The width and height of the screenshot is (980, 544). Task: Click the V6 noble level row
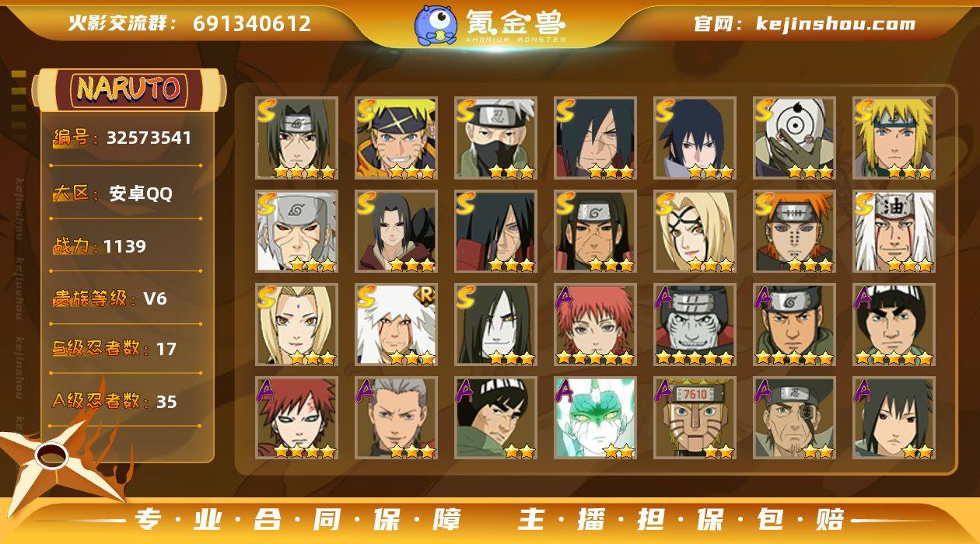pyautogui.click(x=126, y=298)
